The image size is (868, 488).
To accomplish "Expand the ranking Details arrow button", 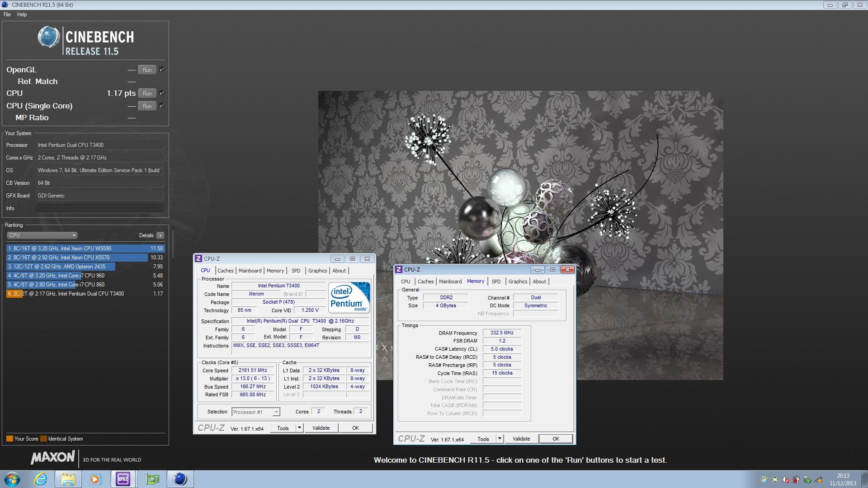I will point(160,235).
